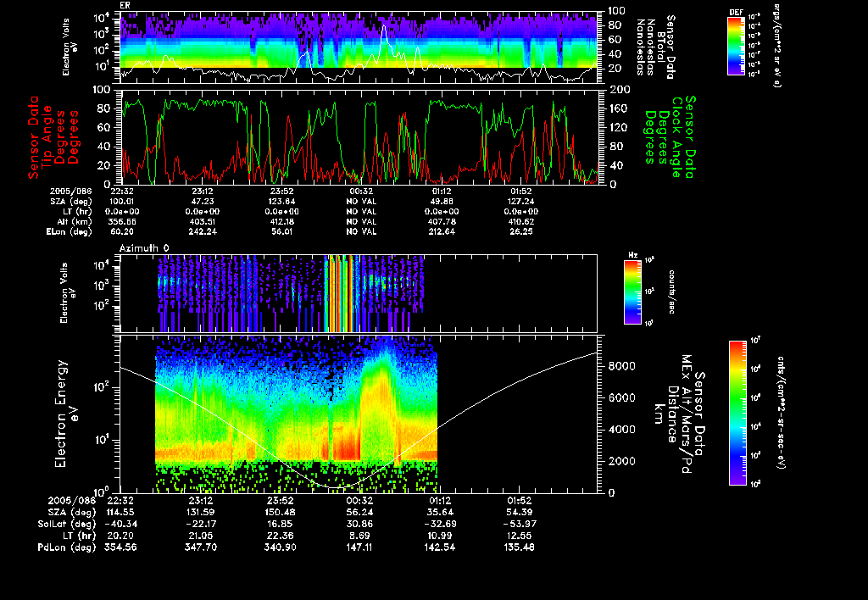
Task: Select SolLat value 30.86
Action: coord(359,524)
